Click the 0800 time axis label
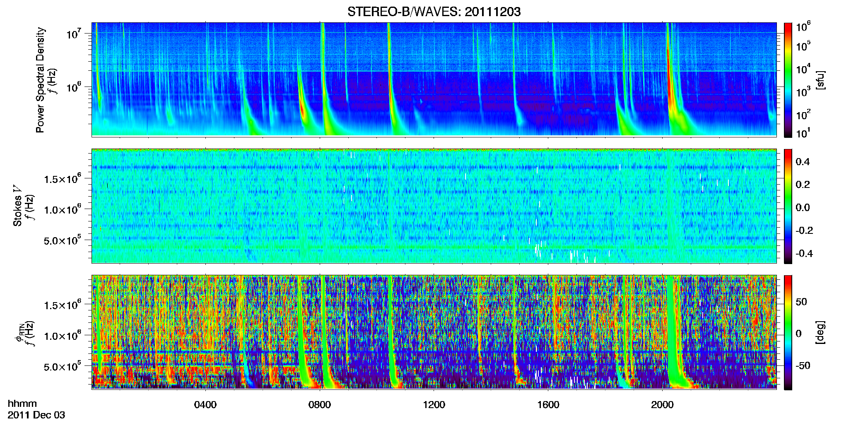868x447 pixels. pos(320,405)
